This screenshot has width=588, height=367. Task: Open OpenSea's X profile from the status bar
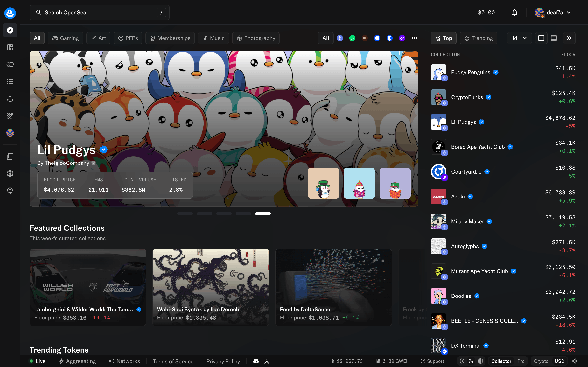[x=267, y=361]
